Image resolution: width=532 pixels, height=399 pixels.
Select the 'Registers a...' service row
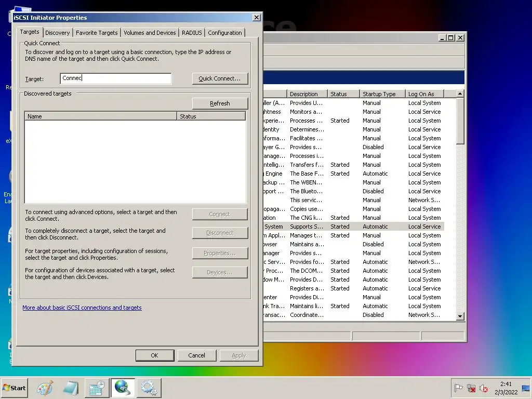click(353, 288)
